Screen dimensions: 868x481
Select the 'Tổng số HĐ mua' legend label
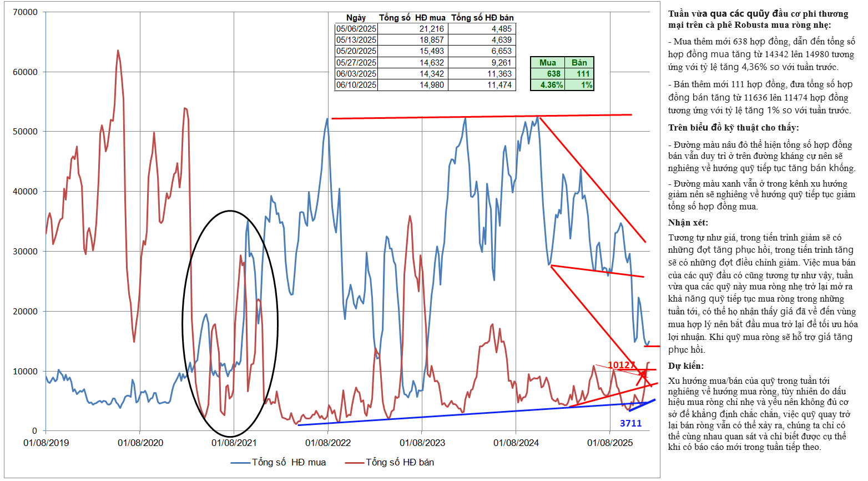point(289,463)
